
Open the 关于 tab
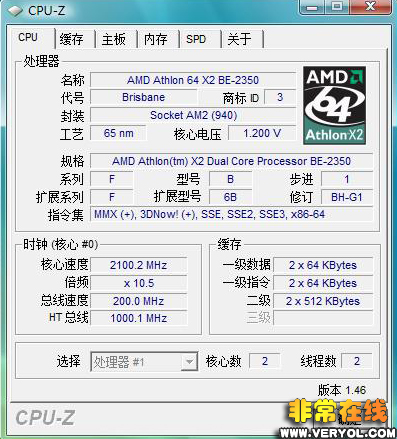(x=239, y=39)
